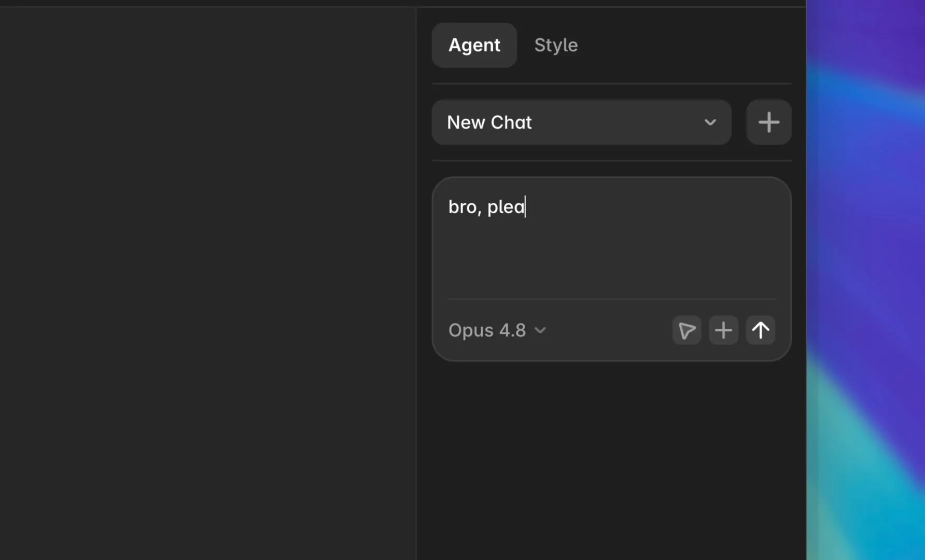Viewport: 925px width, 560px height.
Task: Click the divider line above the composer toolbar
Action: [x=611, y=299]
